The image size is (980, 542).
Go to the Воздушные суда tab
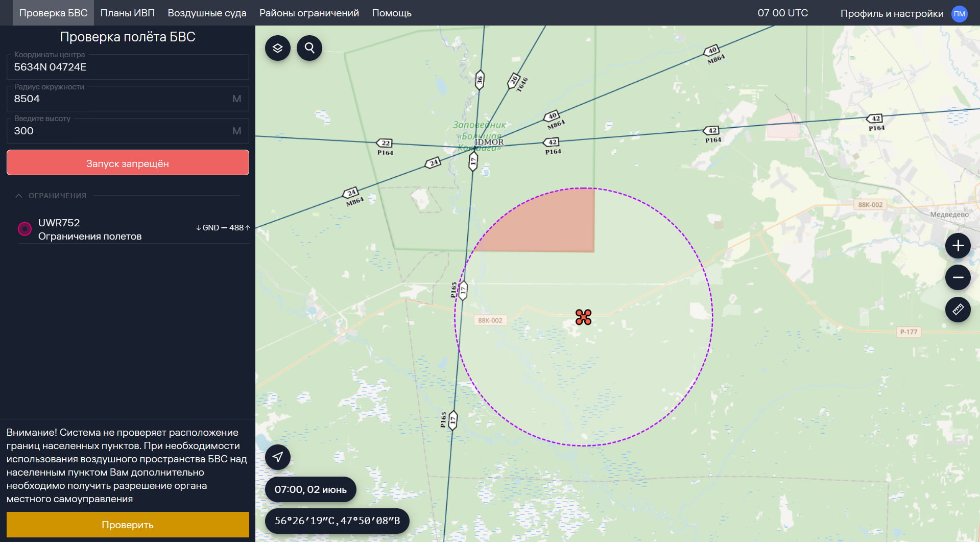207,13
